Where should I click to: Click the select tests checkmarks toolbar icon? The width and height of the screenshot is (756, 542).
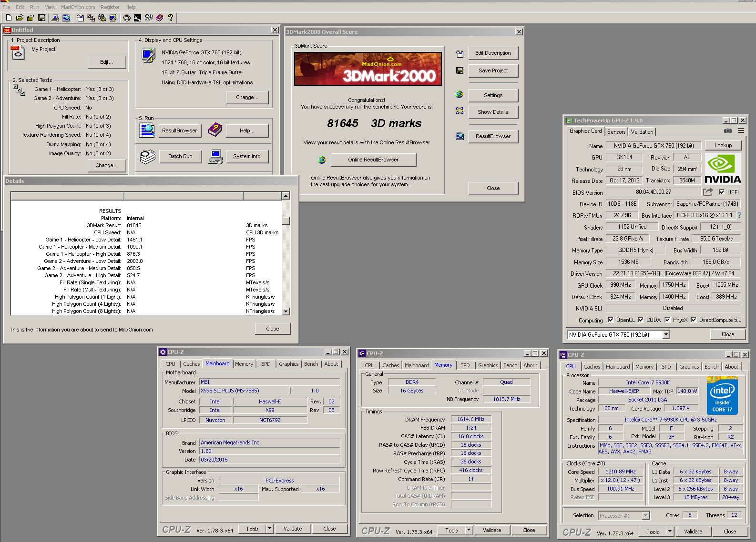click(x=91, y=18)
